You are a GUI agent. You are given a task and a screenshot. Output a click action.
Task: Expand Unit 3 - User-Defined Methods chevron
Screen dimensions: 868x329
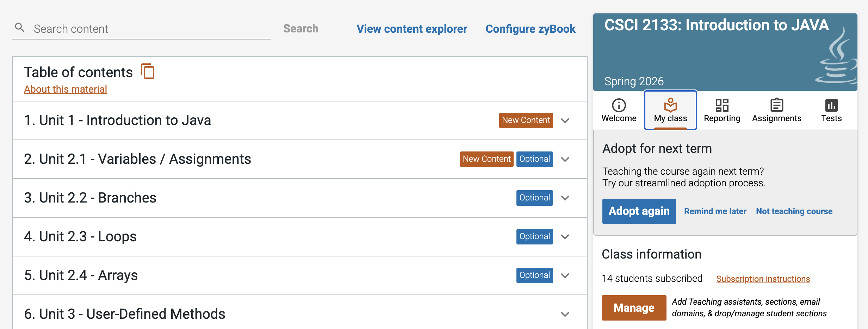(x=565, y=314)
